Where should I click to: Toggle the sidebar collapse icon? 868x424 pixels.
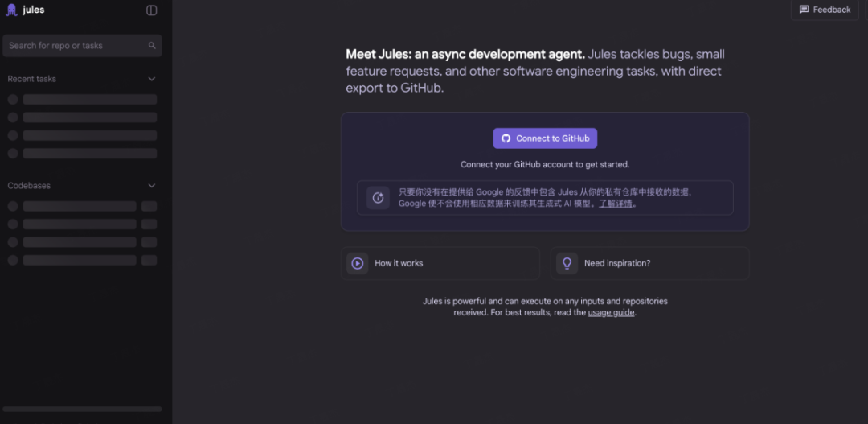pos(152,10)
